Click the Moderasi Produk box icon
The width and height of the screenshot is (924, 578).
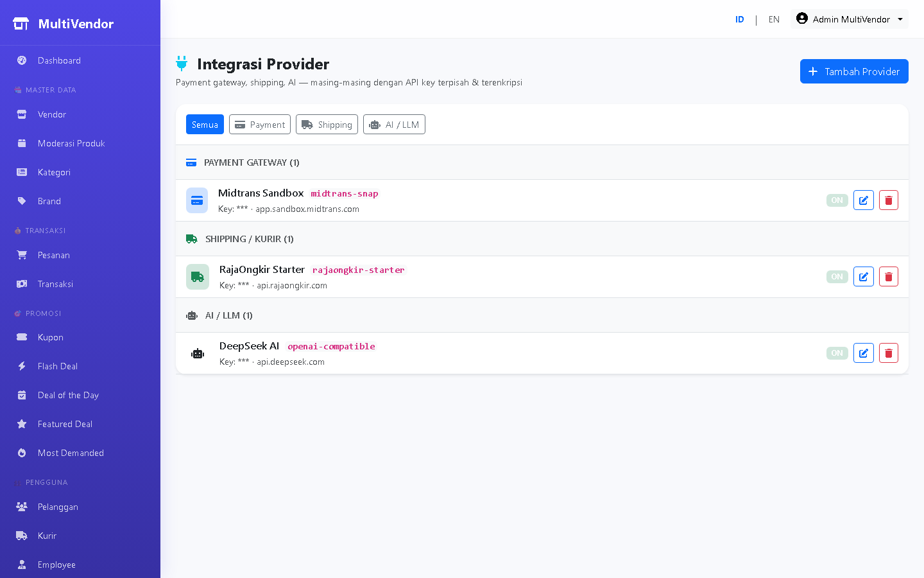(x=22, y=143)
